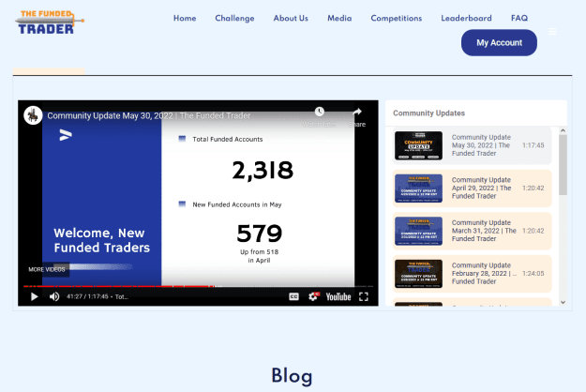The image size is (586, 392).
Task: Click the Community Updates heading
Action: [429, 113]
